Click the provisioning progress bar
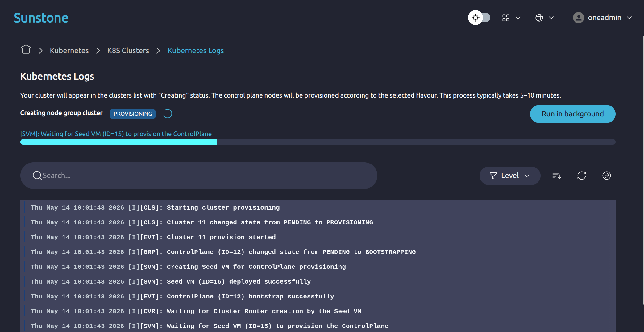The width and height of the screenshot is (644, 332). (318, 142)
